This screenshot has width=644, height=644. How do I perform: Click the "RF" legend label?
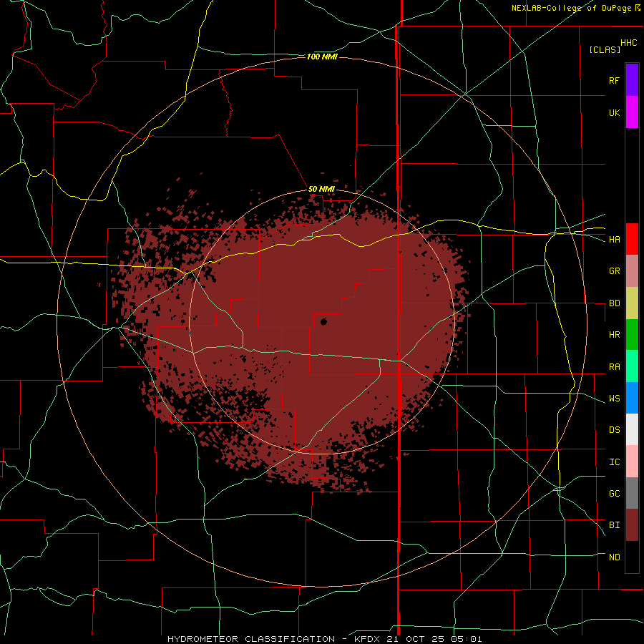tap(614, 80)
